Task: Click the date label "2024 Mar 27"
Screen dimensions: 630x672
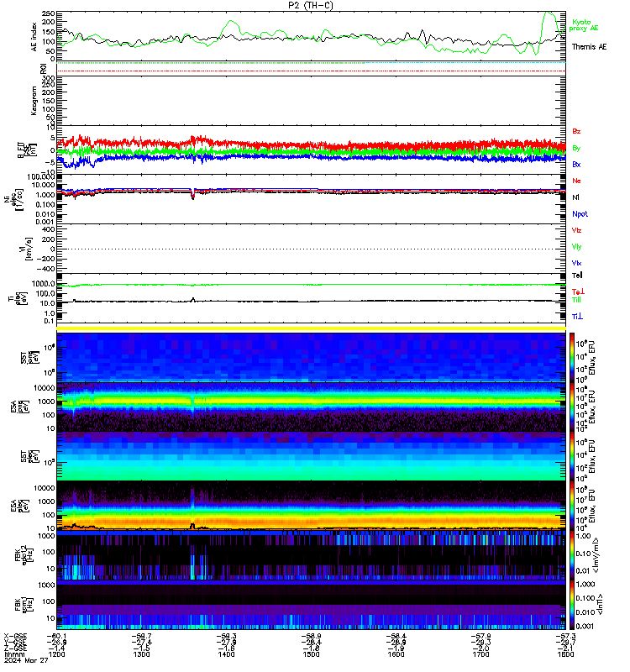Action: (26, 660)
